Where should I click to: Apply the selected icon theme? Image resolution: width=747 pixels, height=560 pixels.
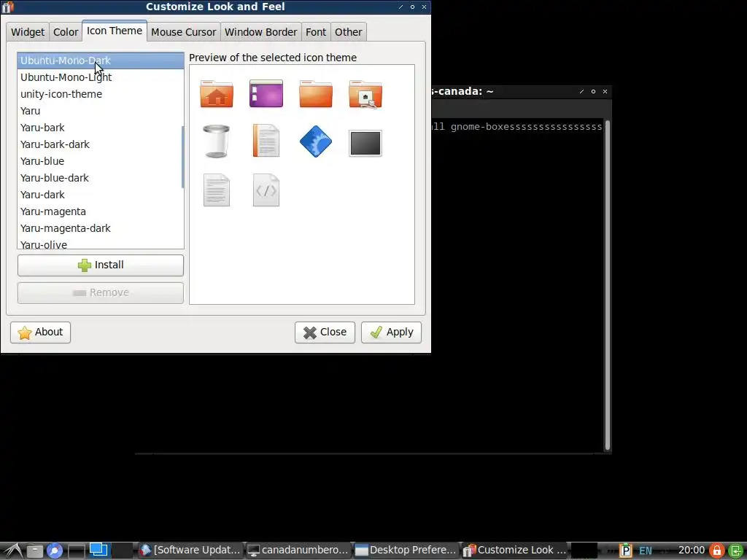pos(391,332)
